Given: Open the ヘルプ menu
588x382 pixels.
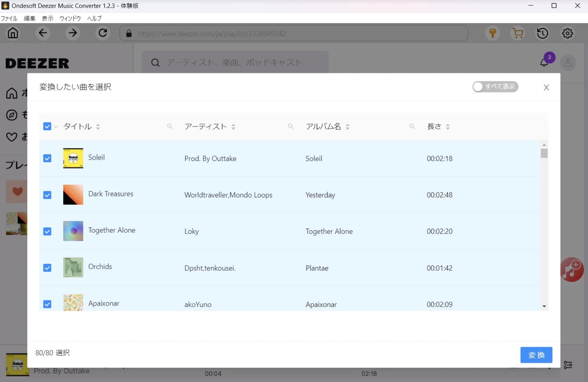Looking at the screenshot, I should click(x=94, y=18).
